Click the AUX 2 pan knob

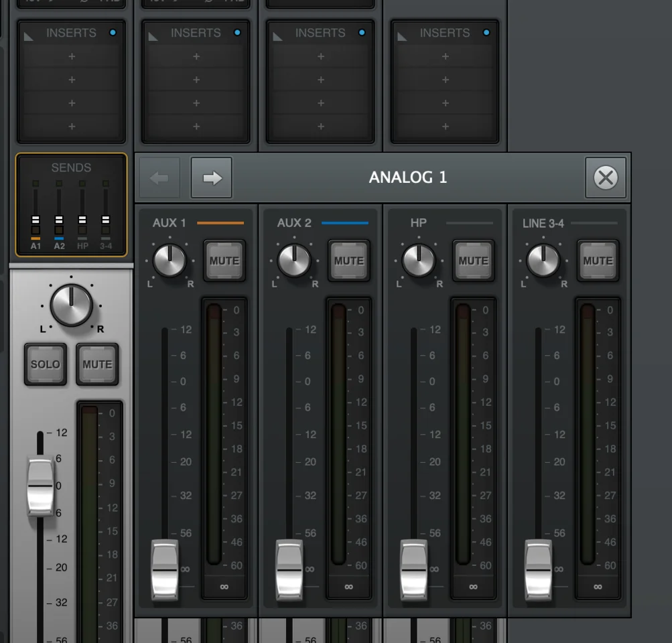tap(294, 261)
